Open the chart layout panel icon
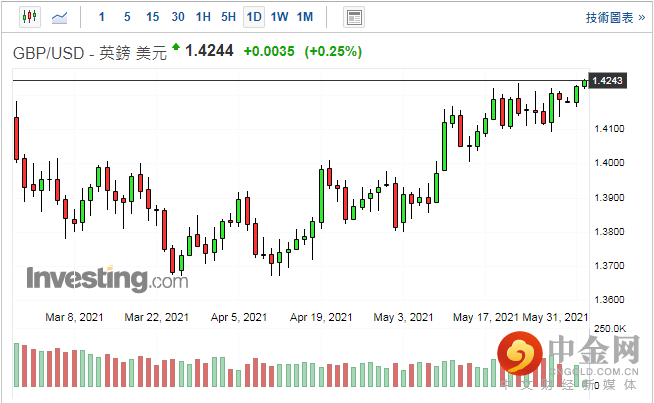Screen dimensions: 654x403 tap(353, 17)
